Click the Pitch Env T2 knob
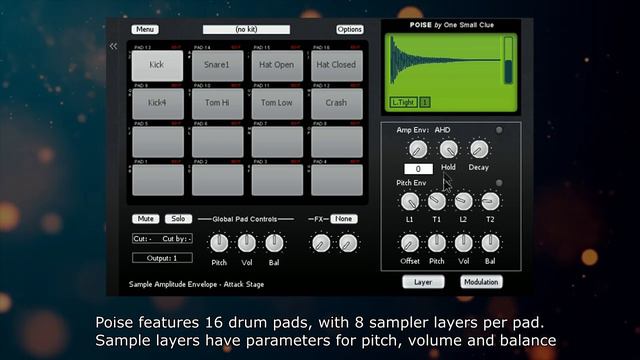 tap(490, 201)
